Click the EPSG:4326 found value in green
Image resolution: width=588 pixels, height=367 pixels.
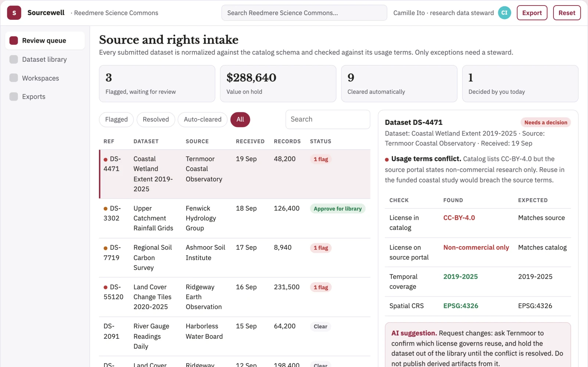460,306
